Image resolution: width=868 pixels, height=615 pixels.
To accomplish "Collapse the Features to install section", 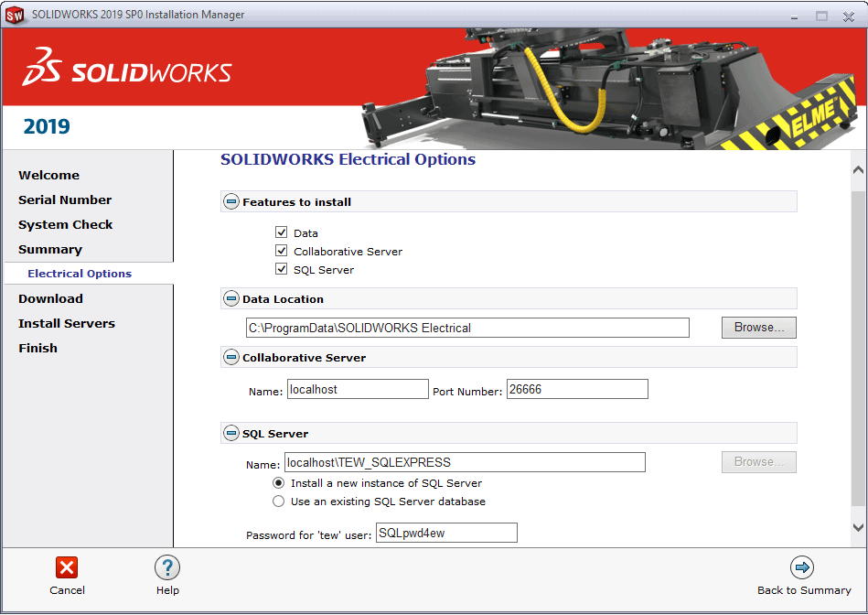I will (x=230, y=201).
